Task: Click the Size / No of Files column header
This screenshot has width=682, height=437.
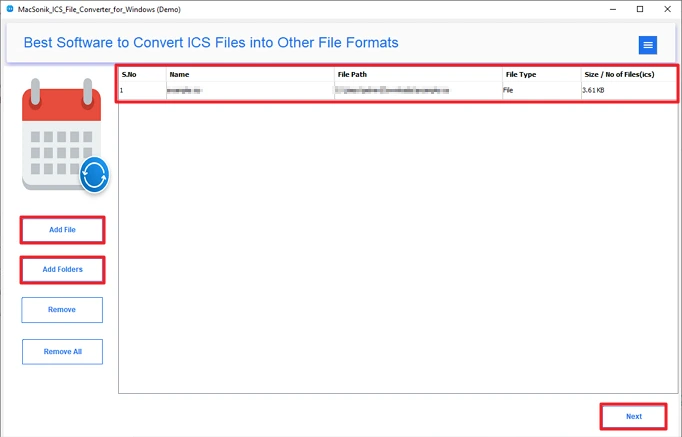Action: coord(627,74)
